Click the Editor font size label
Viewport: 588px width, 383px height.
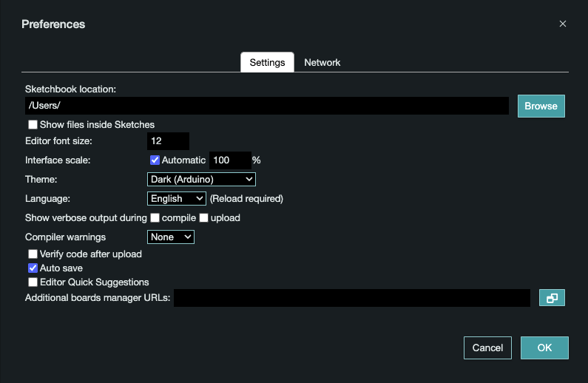click(x=58, y=141)
